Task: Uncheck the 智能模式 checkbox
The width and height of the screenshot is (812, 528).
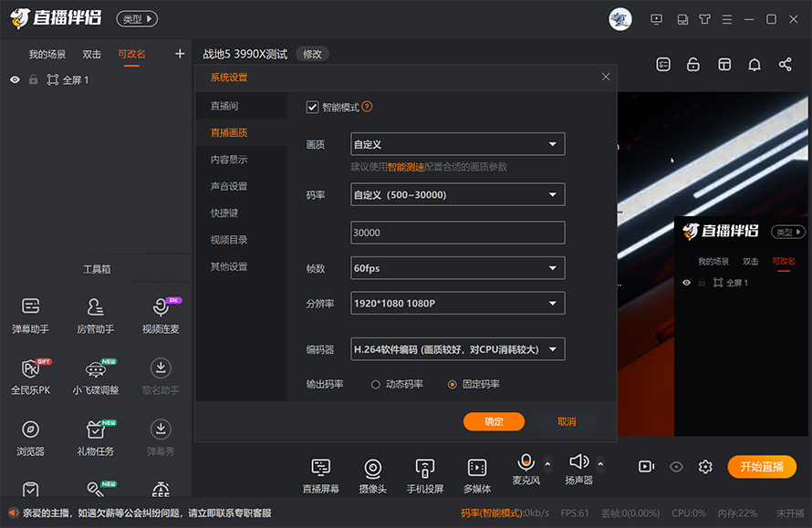Action: tap(312, 108)
